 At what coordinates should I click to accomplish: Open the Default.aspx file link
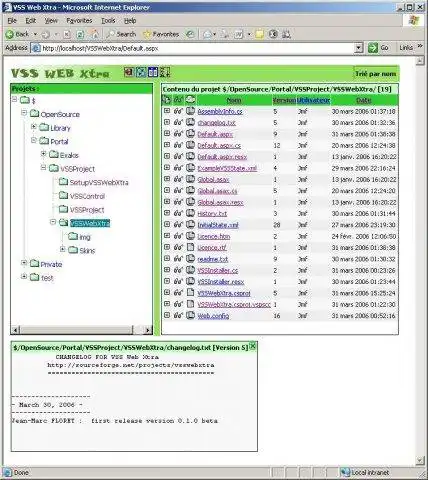(215, 134)
